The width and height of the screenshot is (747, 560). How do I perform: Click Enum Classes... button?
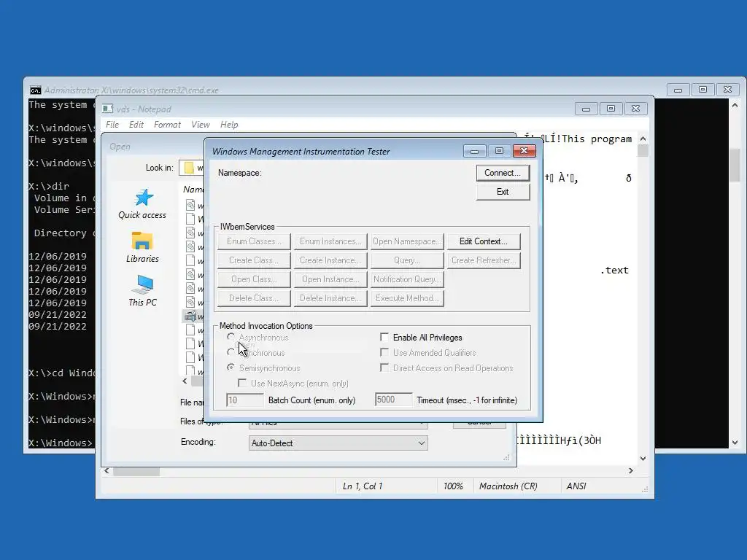[254, 241]
